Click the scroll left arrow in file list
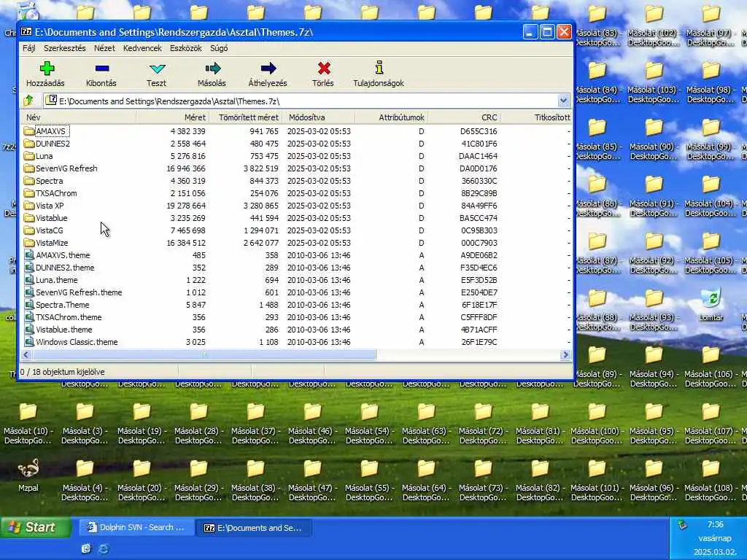 click(x=27, y=355)
